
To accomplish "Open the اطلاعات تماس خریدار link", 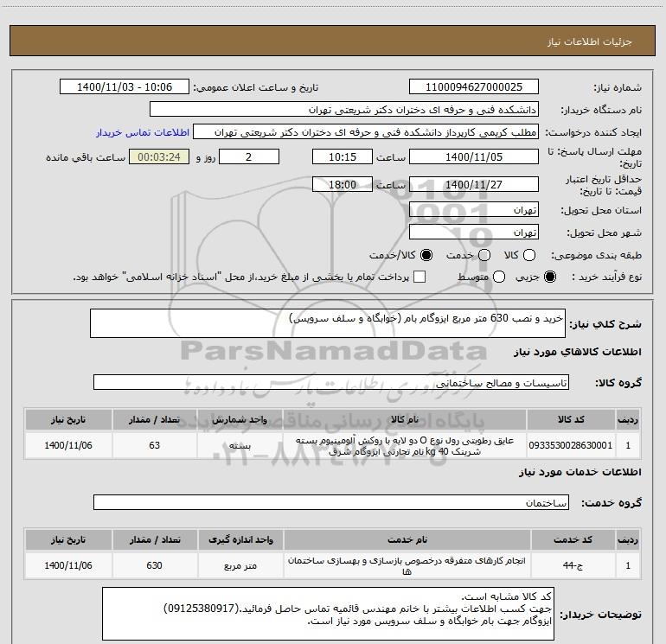I will (x=143, y=132).
